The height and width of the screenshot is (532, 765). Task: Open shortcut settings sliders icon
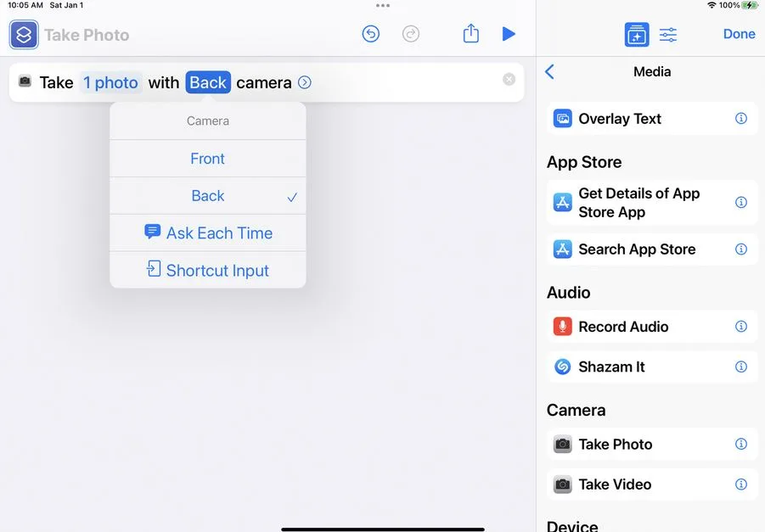pyautogui.click(x=668, y=35)
